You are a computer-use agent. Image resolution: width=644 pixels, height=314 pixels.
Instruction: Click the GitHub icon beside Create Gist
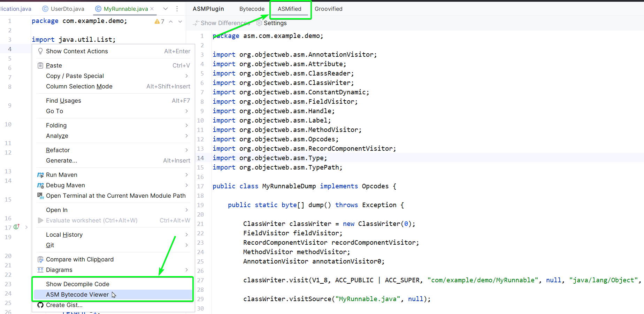[x=40, y=305]
